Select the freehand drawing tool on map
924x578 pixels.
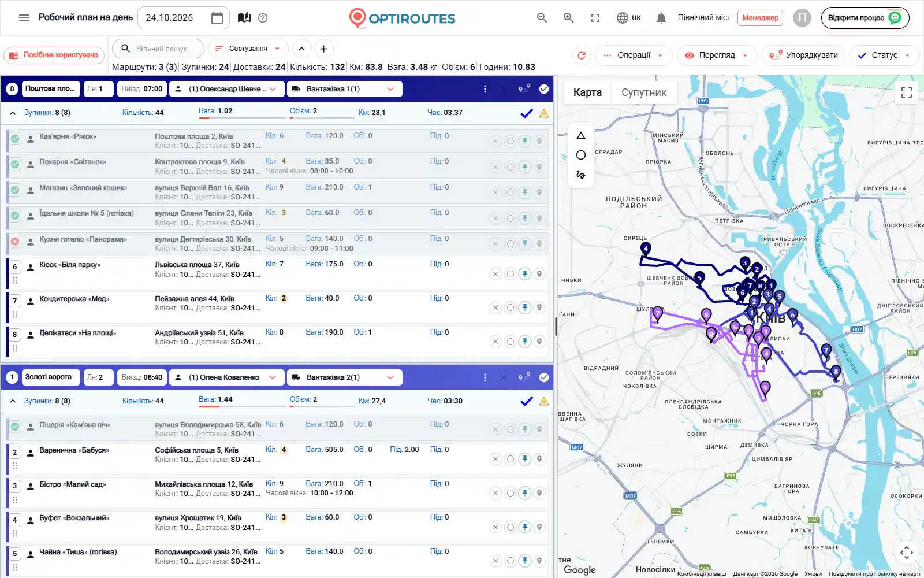581,174
